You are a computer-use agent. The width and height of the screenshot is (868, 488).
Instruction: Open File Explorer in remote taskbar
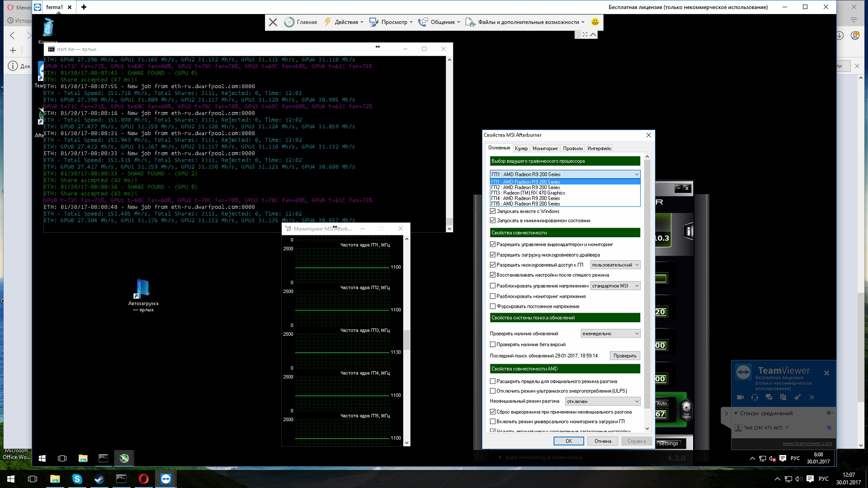(83, 458)
